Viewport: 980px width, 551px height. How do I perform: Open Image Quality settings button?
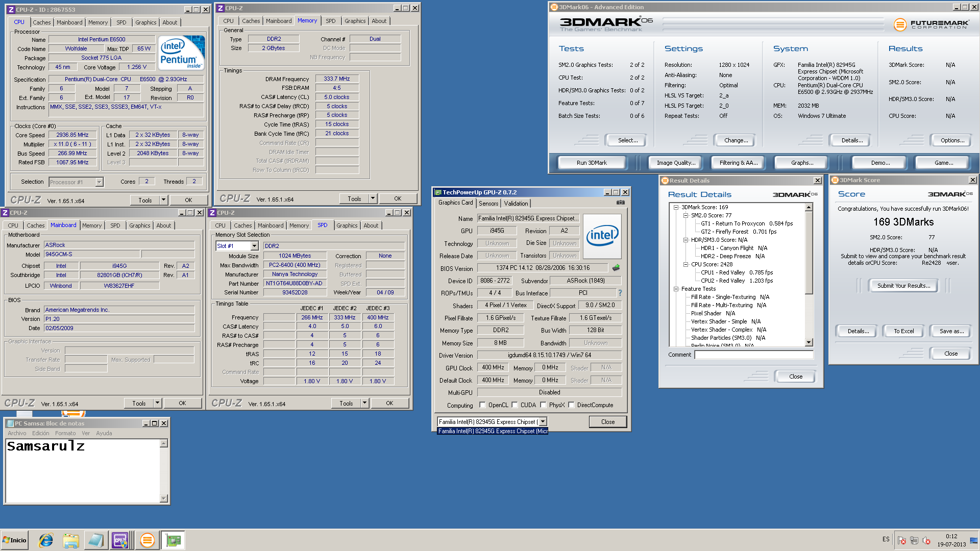tap(676, 163)
